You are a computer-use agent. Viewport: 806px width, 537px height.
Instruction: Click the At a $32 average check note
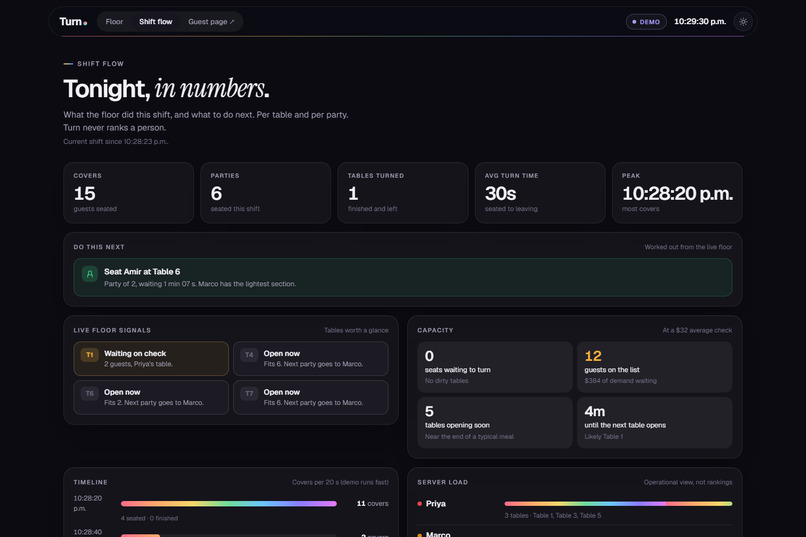697,330
